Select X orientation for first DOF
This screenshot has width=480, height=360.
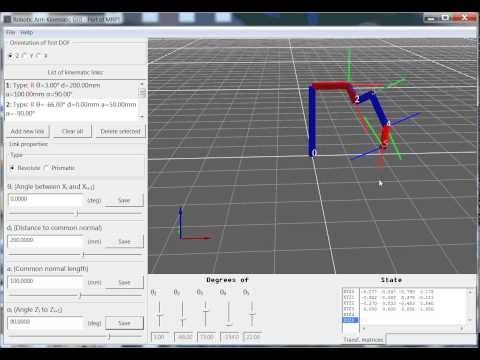(43, 56)
